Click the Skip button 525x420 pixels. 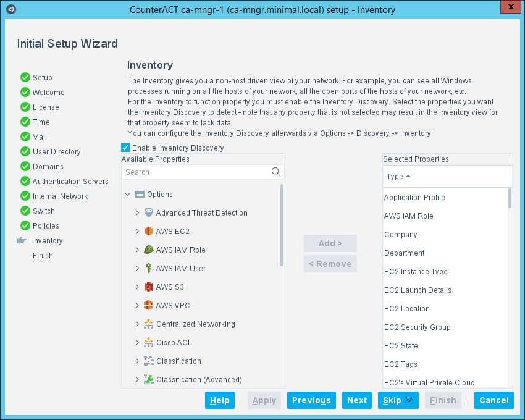(398, 400)
